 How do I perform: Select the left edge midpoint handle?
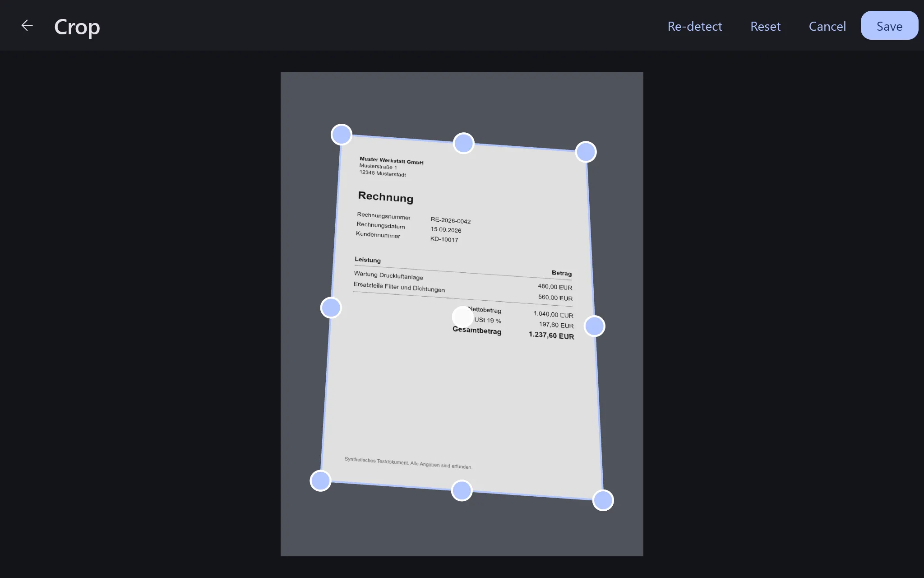coord(331,308)
